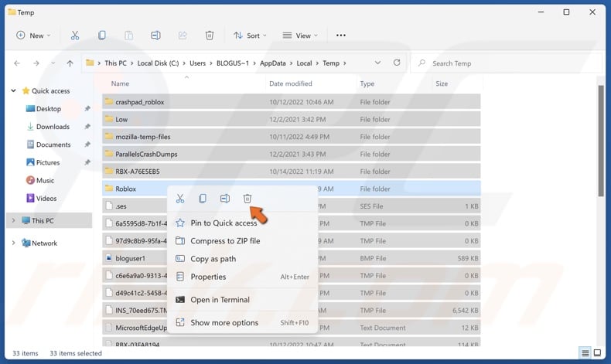Open the New dropdown menu
Viewport: 611px width, 364px height.
coord(33,36)
